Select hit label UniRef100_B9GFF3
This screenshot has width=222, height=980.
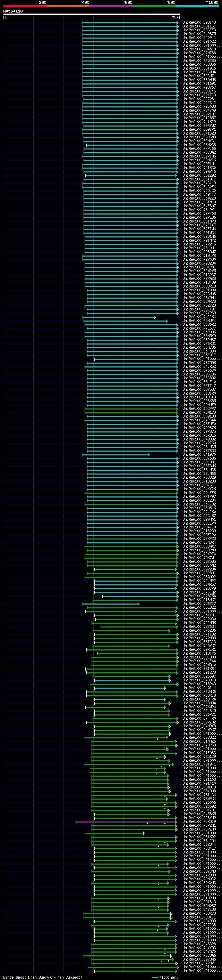coord(199,30)
